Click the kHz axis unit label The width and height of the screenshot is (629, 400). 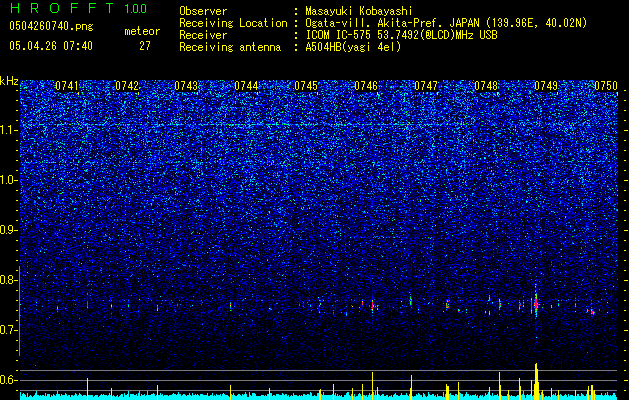[x=9, y=81]
